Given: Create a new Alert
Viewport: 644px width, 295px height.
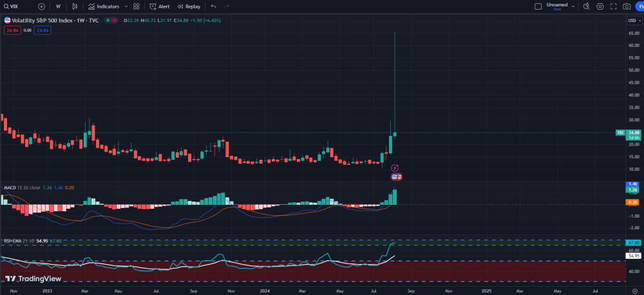Looking at the screenshot, I should coord(160,6).
